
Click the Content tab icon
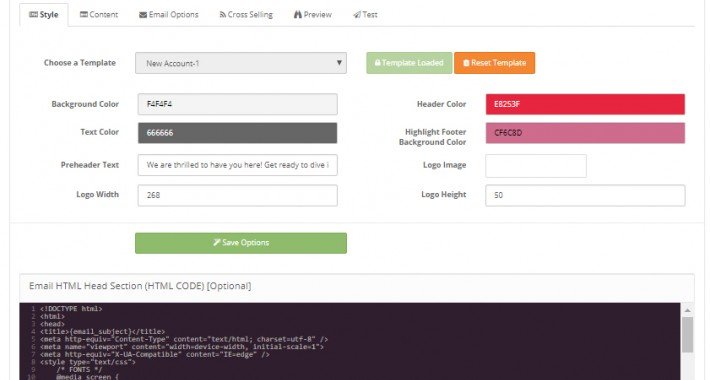click(x=84, y=14)
